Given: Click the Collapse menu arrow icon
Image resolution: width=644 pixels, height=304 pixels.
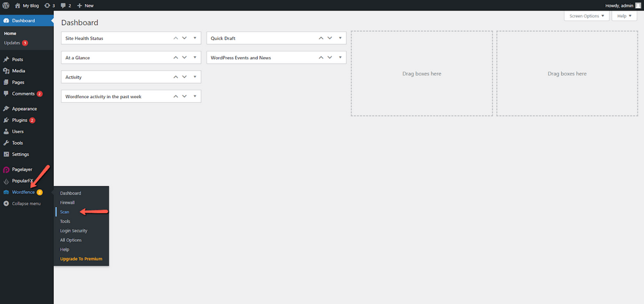Looking at the screenshot, I should click(6, 203).
